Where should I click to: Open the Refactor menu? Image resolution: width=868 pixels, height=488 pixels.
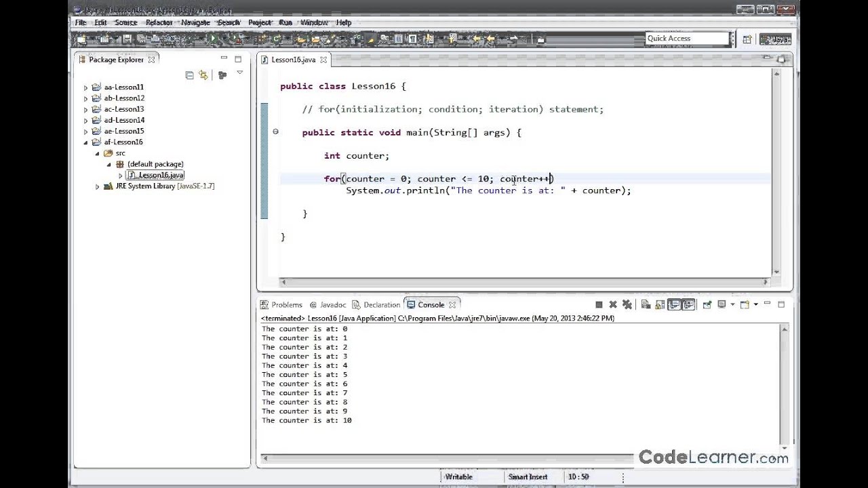[159, 22]
